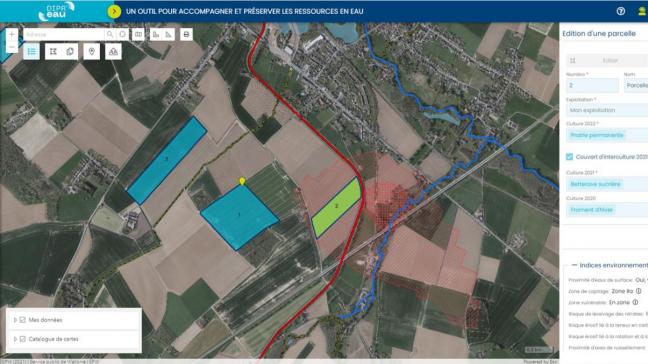648x364 pixels.
Task: Expand the Catalogue de cartes tree arrow
Action: 15,339
